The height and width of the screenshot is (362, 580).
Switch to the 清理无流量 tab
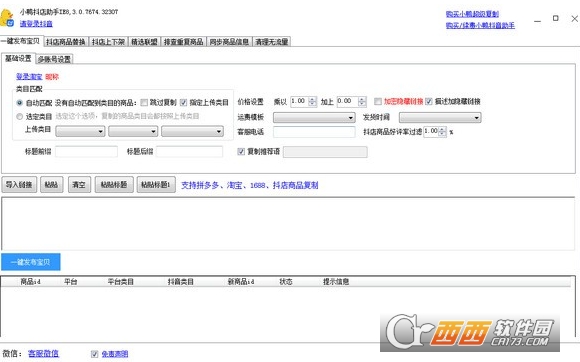(x=272, y=42)
